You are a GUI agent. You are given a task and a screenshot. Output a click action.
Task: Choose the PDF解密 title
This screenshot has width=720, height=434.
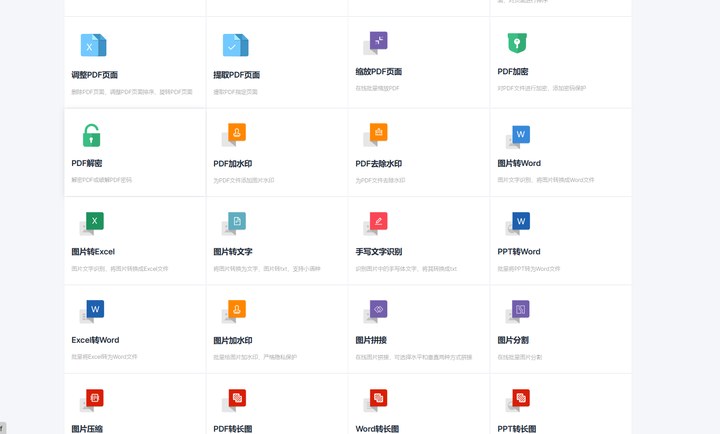[x=87, y=163]
